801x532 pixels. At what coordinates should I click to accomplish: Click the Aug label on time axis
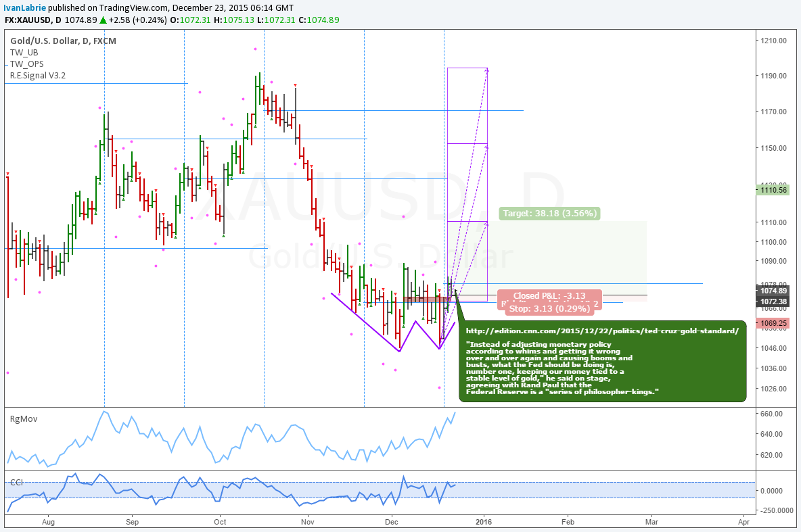[48, 523]
